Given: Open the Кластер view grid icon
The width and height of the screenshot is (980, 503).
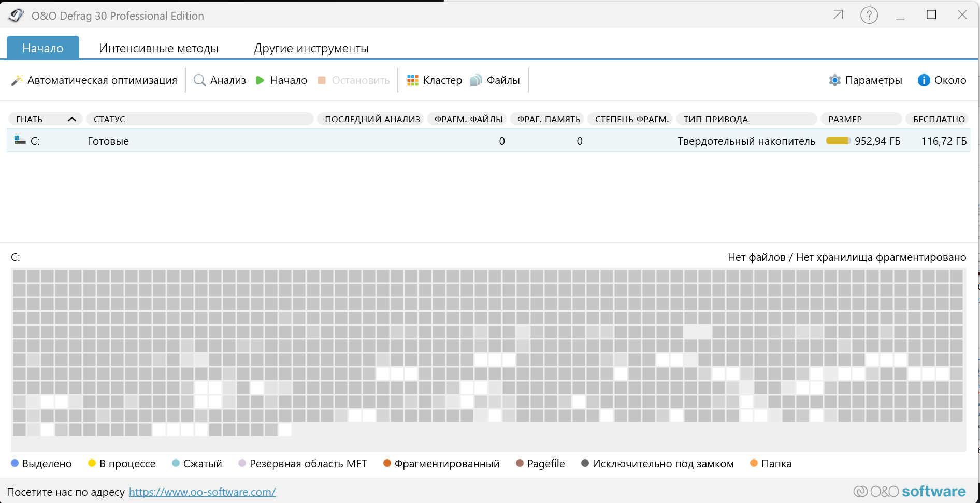Looking at the screenshot, I should [413, 80].
